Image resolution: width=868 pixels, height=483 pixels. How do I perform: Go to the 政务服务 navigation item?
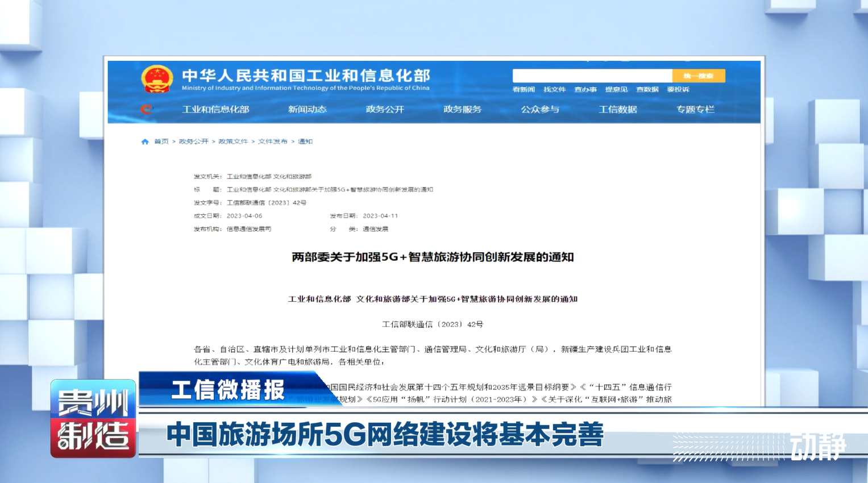tap(462, 109)
